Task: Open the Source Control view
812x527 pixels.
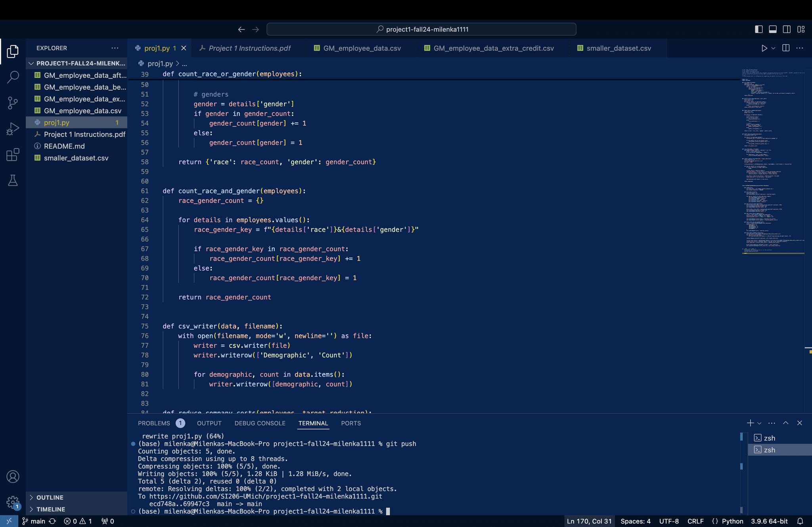Action: pyautogui.click(x=13, y=103)
